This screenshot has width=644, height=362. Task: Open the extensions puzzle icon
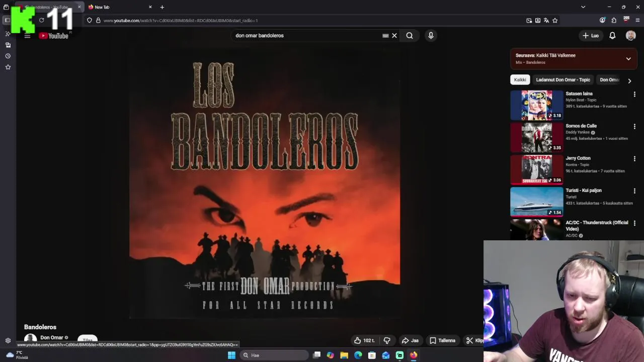pos(614,21)
